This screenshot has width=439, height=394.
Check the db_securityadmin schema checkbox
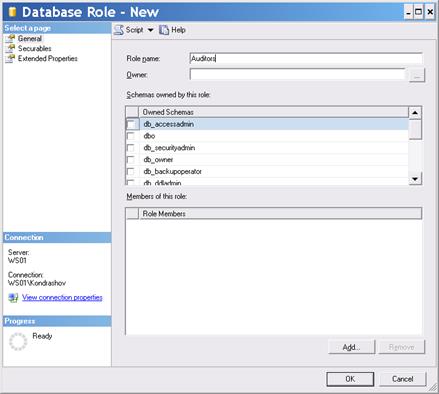[x=131, y=148]
